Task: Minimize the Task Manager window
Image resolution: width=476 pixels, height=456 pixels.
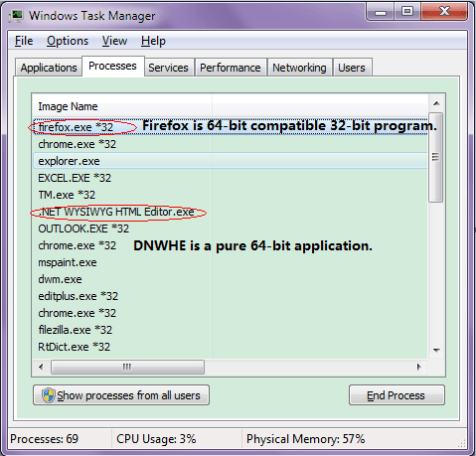Action: [x=381, y=12]
